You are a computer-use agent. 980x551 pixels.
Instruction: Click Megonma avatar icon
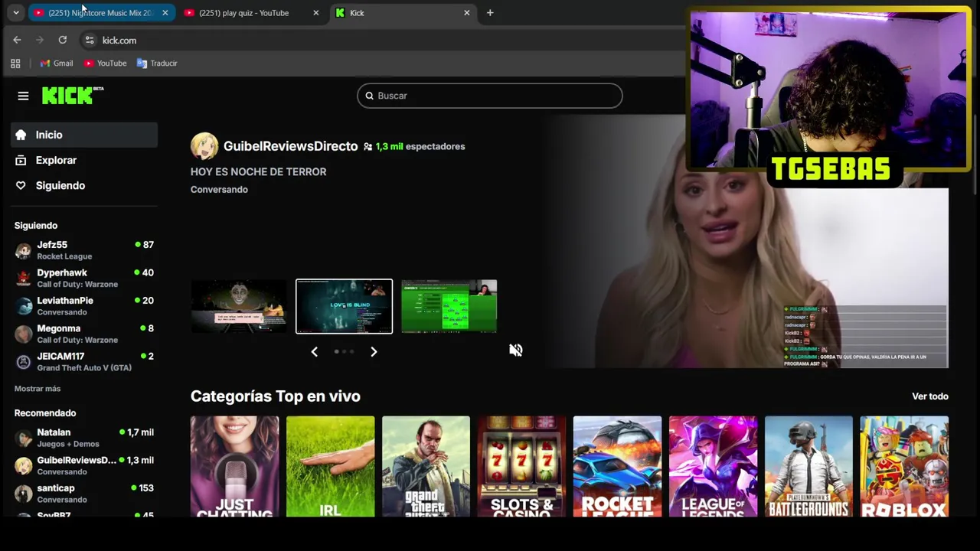point(24,334)
